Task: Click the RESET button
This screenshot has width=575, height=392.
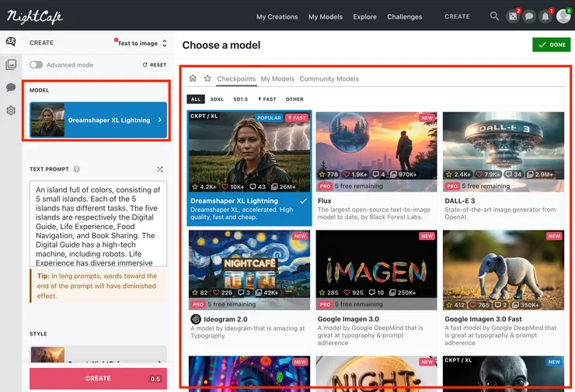Action: pos(155,65)
